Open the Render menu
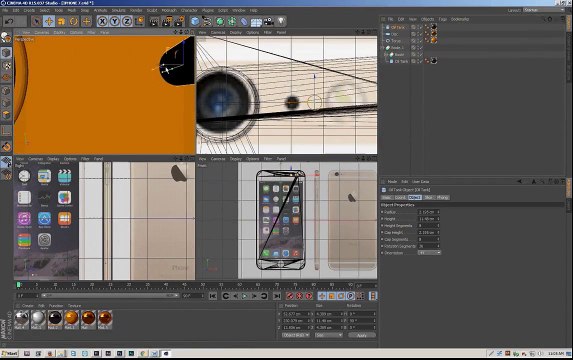This screenshot has width=573, height=360. [136, 10]
